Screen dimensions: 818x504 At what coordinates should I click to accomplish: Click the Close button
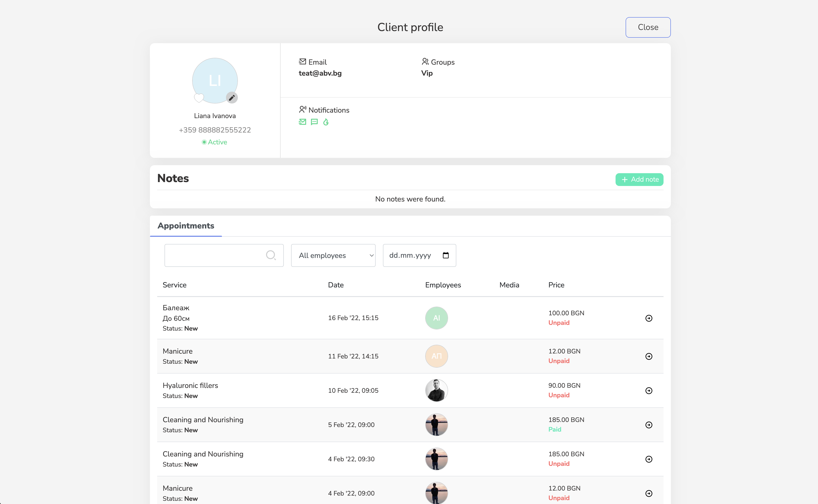tap(648, 27)
